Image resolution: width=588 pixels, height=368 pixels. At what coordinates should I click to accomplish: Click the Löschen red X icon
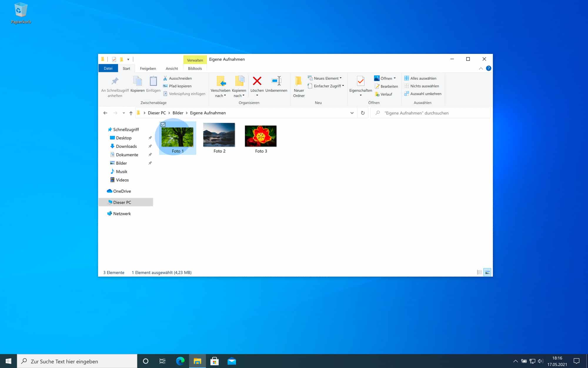pyautogui.click(x=257, y=81)
